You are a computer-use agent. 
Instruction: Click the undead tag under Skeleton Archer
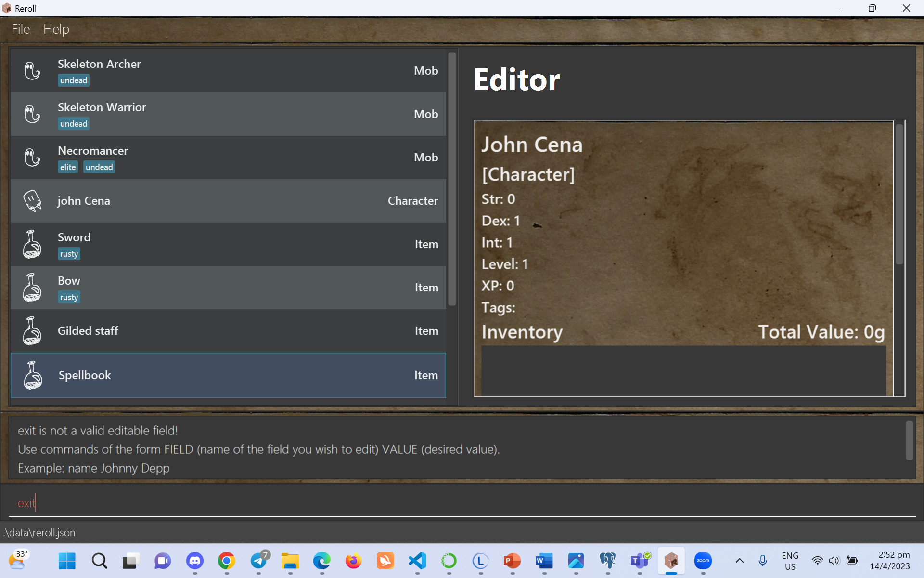point(74,80)
